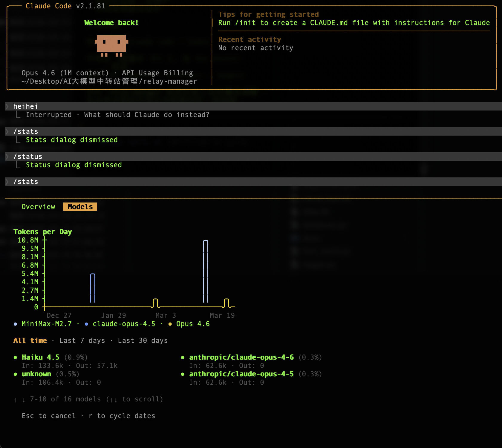Screen dimensions: 502x448
Task: Click the Haiku 4.5 bullet dot
Action: point(15,358)
